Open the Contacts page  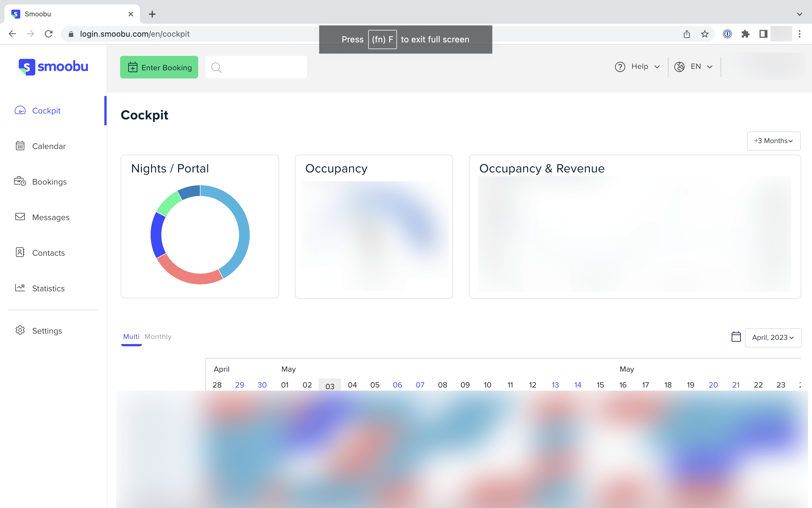point(48,253)
